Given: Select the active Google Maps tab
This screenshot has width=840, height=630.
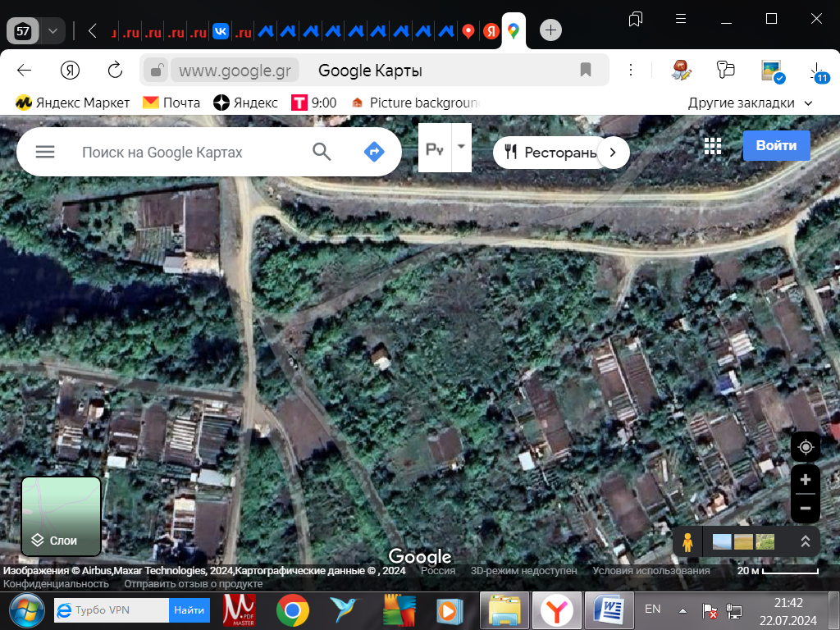Looking at the screenshot, I should click(514, 31).
